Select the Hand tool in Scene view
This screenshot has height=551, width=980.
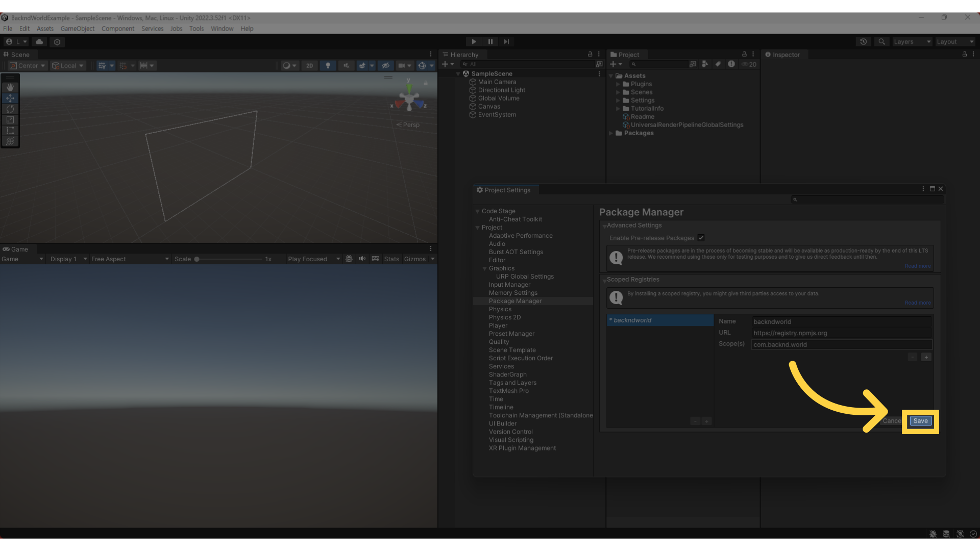click(x=10, y=87)
